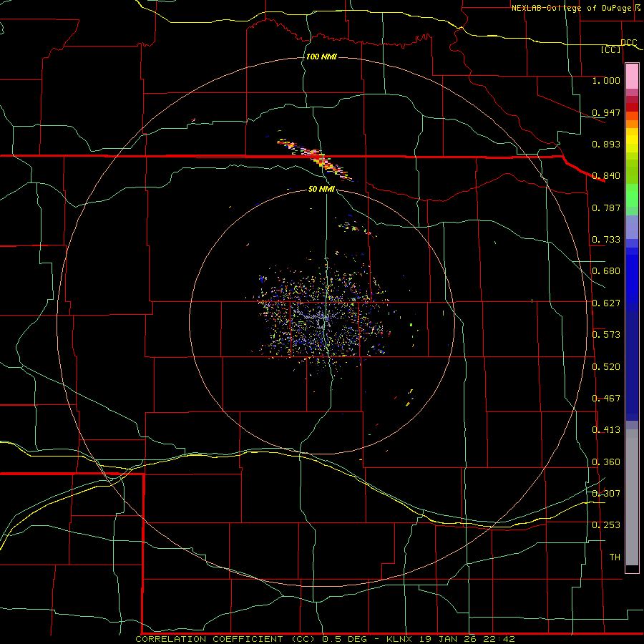Image resolution: width=644 pixels, height=644 pixels.
Task: Click the 0.893 legend value
Action: coord(606,144)
